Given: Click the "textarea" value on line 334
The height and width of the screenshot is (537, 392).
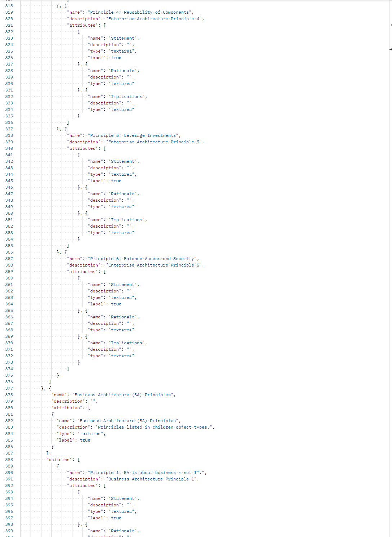Looking at the screenshot, I should point(121,109).
